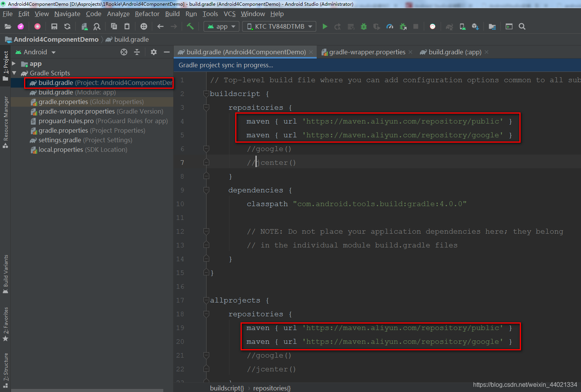581x392 pixels.
Task: Click the Apply Changes and Restart Activity icon
Action: (337, 26)
